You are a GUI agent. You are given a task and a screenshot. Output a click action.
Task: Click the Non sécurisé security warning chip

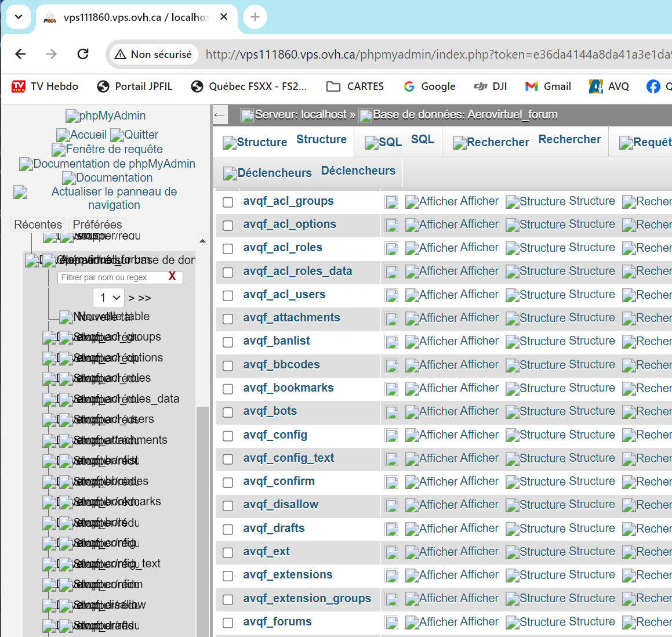pyautogui.click(x=154, y=55)
